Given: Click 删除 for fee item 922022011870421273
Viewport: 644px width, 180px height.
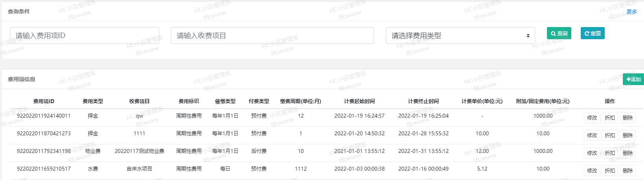Looking at the screenshot, I should (x=627, y=135).
